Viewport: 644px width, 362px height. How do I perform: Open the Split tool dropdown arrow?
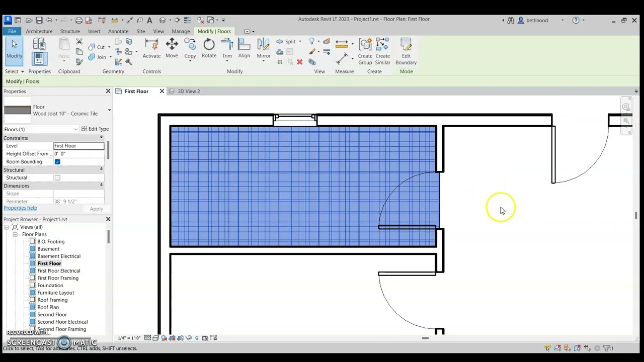300,42
